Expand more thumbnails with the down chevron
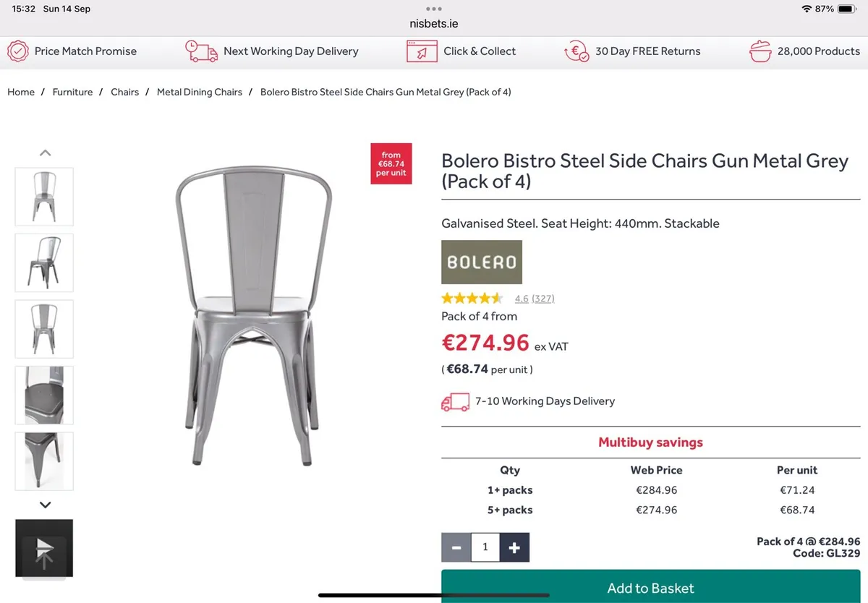868x603 pixels. click(x=45, y=504)
